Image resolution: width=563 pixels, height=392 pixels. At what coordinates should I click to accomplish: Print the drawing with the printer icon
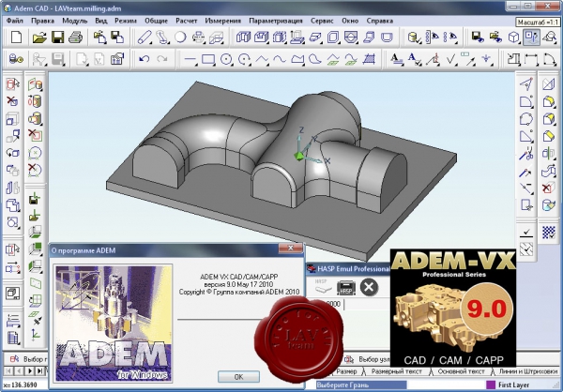point(75,38)
